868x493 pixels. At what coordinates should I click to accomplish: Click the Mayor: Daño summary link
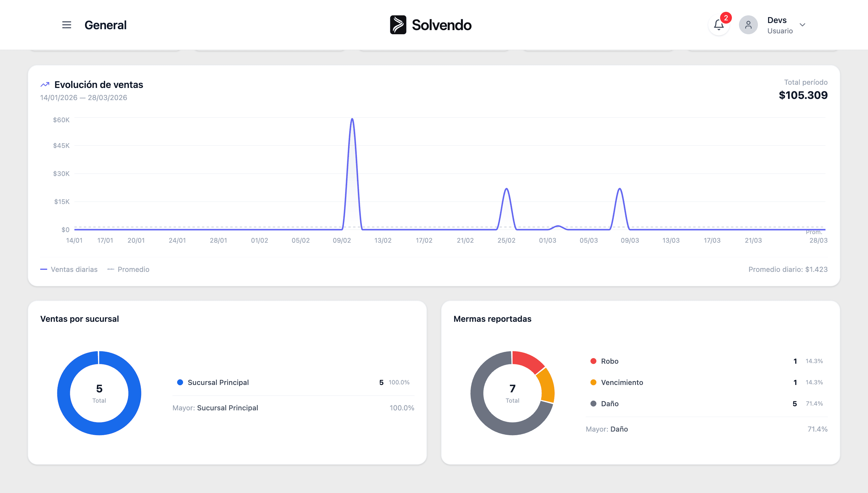[607, 429]
